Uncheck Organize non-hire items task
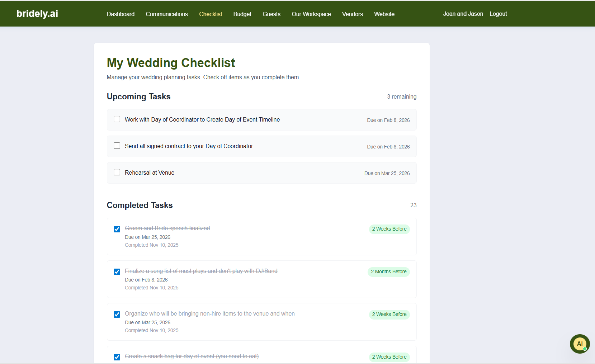 tap(117, 315)
